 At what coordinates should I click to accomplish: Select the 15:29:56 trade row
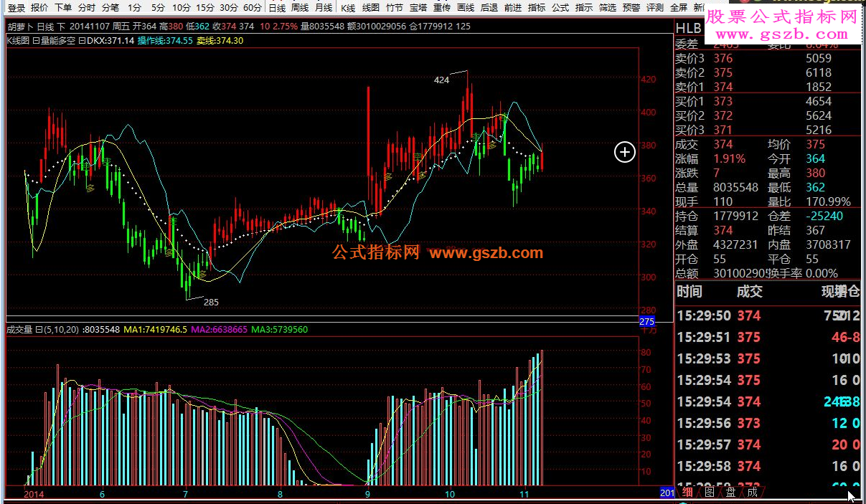pos(767,423)
